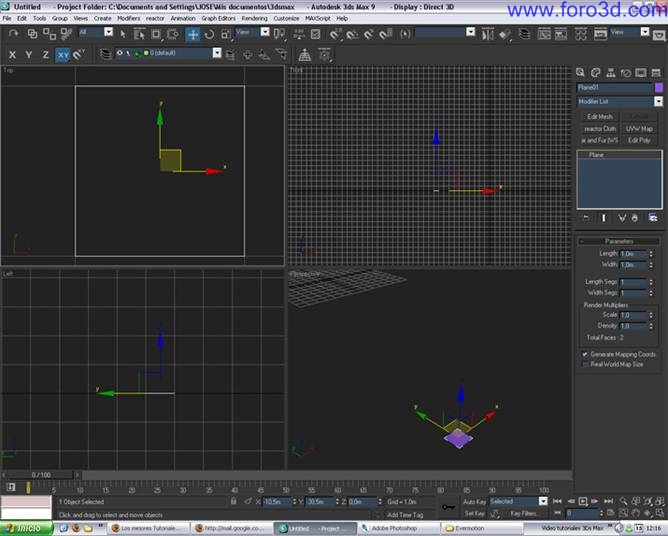The image size is (668, 536).
Task: Click the Length Segs value field
Action: click(x=633, y=282)
